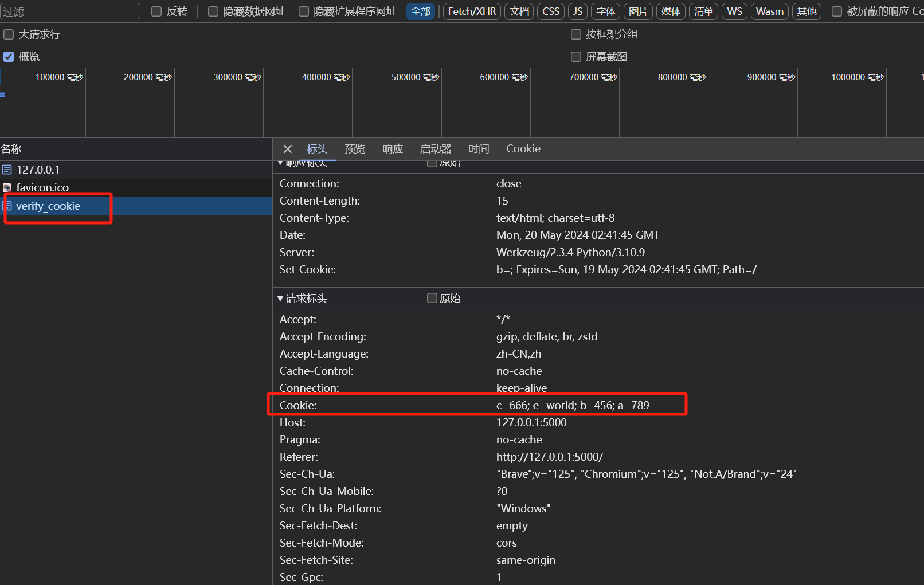Switch to the 预览 tab
The width and height of the screenshot is (924, 585).
click(355, 149)
